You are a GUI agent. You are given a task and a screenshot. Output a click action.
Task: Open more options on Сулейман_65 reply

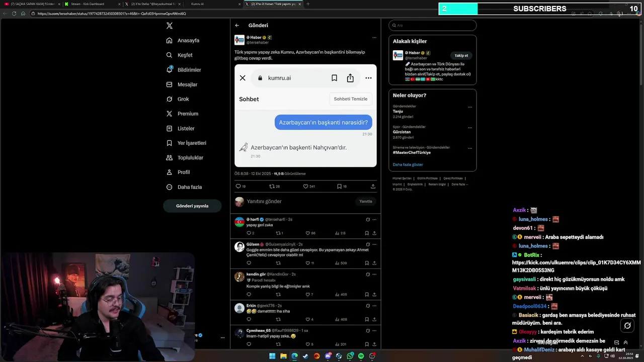click(374, 331)
